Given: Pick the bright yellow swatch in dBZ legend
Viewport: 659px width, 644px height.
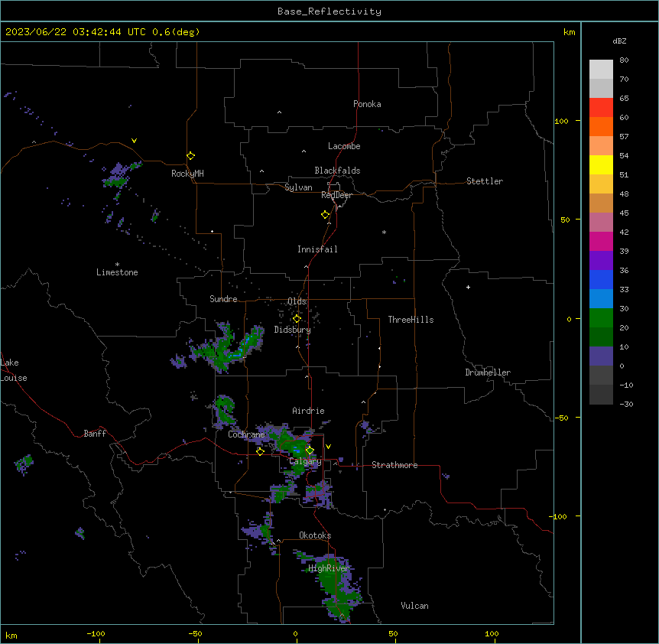Looking at the screenshot, I should point(601,164).
